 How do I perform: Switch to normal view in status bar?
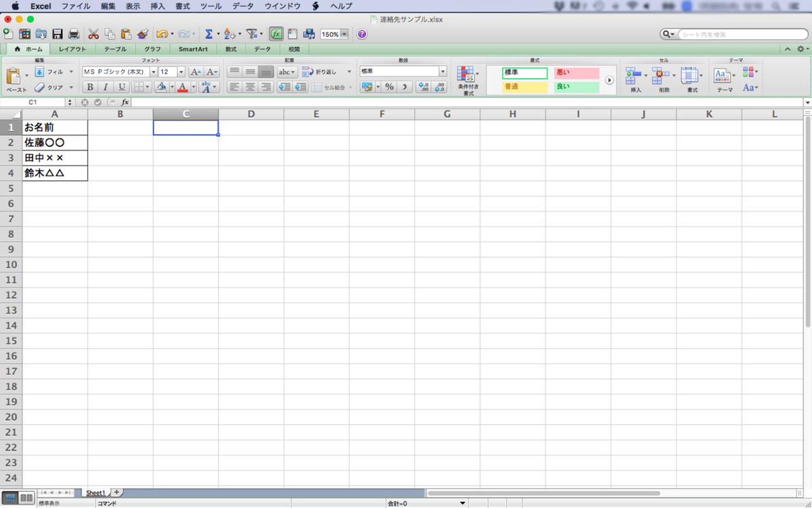pos(11,498)
